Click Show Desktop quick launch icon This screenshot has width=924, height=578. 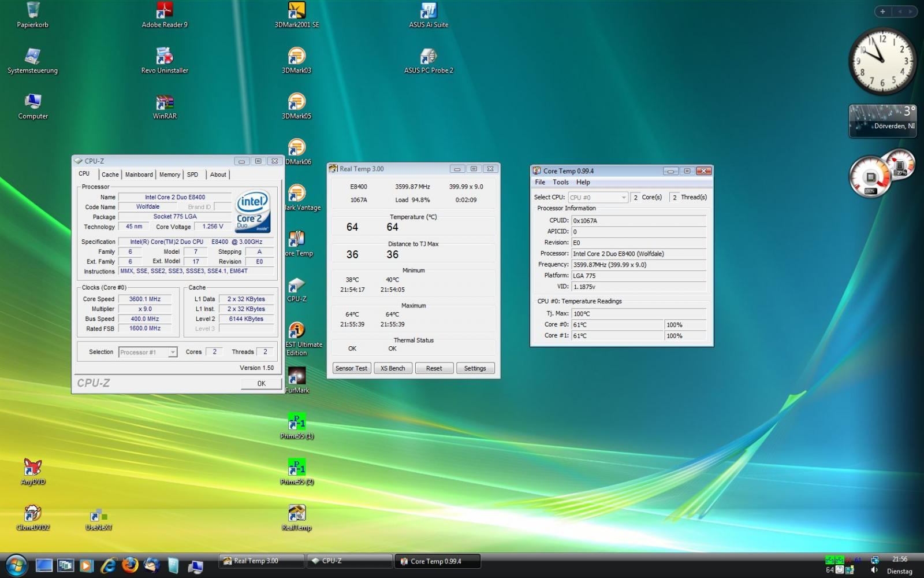pos(44,565)
